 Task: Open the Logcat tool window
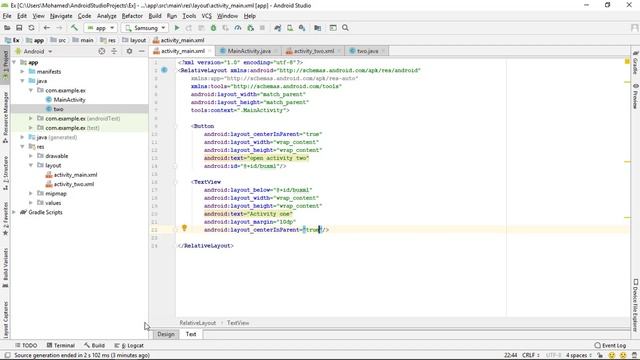point(129,345)
